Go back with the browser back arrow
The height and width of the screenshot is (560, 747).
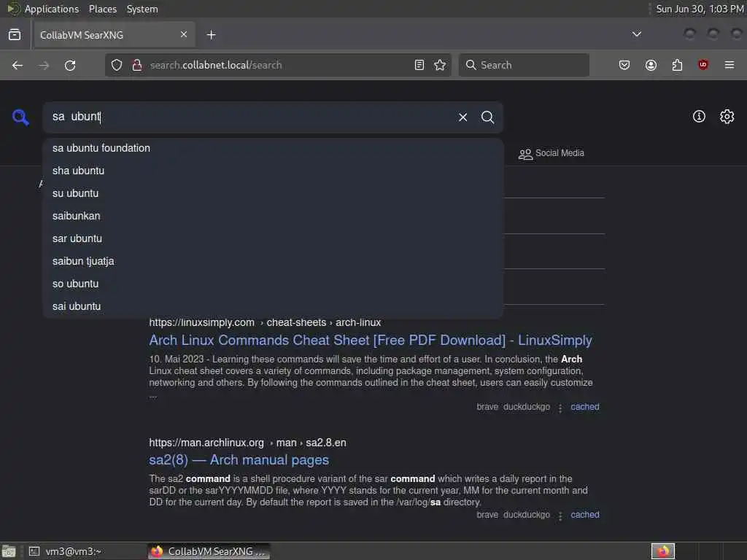pyautogui.click(x=18, y=65)
